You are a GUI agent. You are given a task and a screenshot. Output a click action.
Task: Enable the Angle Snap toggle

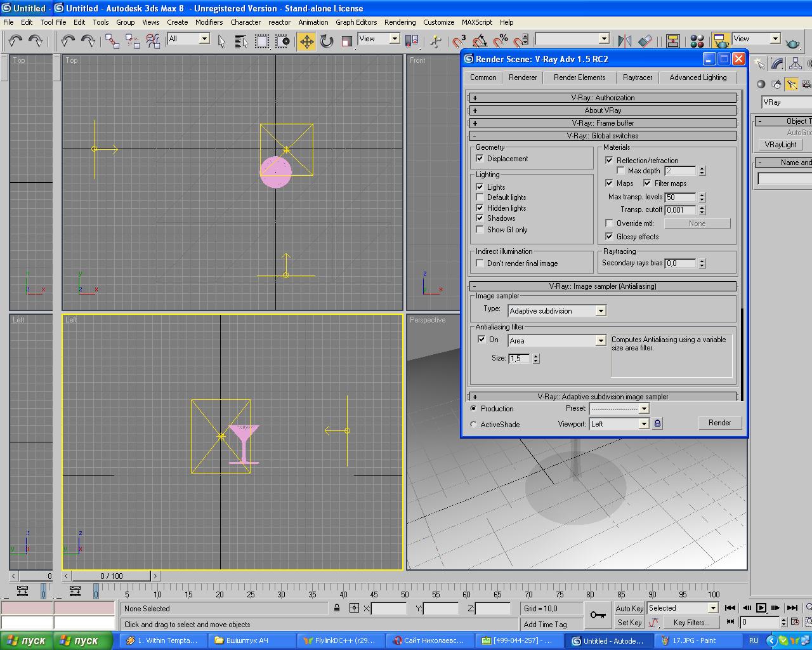point(480,41)
